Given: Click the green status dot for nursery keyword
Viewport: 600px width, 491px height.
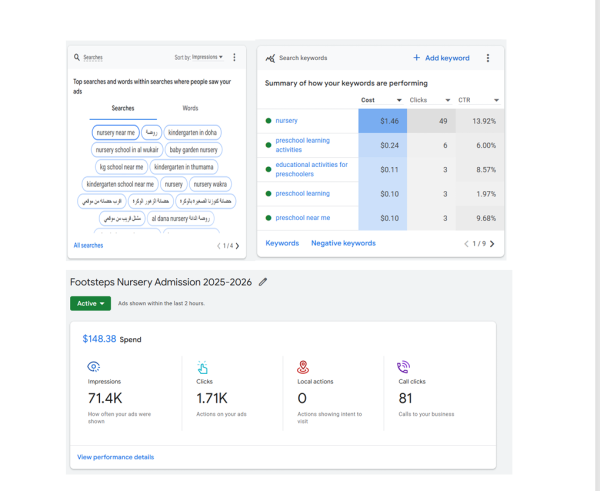Looking at the screenshot, I should pyautogui.click(x=268, y=121).
